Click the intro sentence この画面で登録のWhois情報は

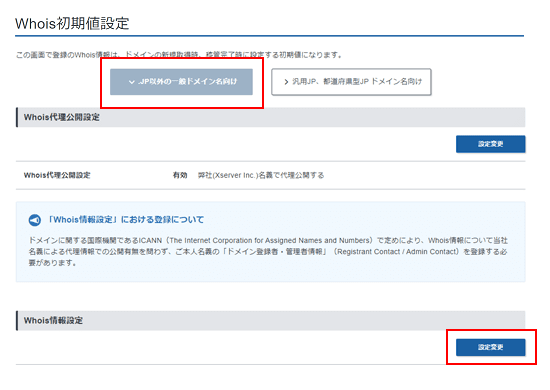pos(179,55)
